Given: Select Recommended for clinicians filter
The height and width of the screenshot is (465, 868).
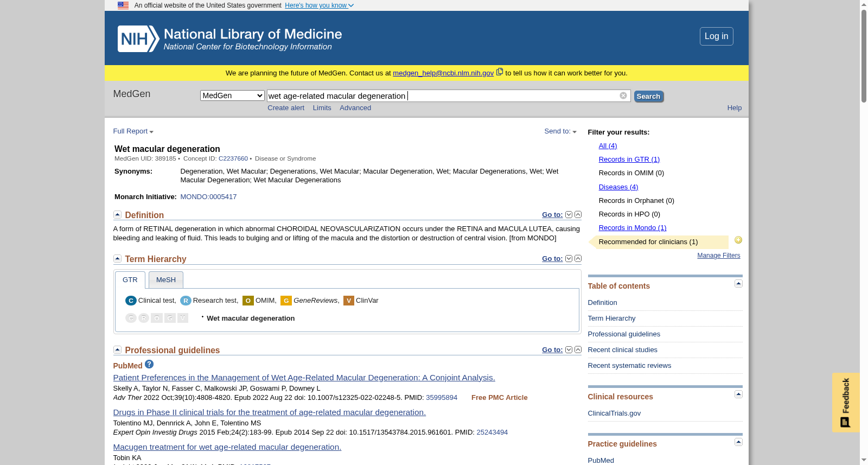Looking at the screenshot, I should tap(648, 242).
